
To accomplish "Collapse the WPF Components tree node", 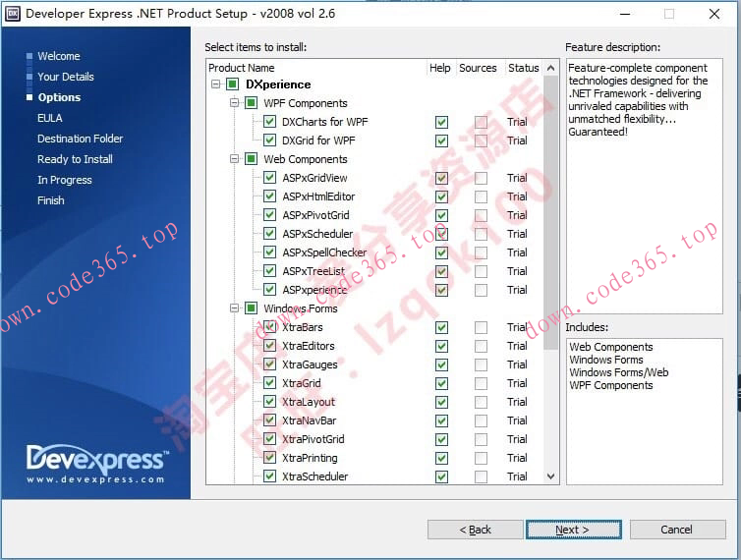I will coord(234,102).
